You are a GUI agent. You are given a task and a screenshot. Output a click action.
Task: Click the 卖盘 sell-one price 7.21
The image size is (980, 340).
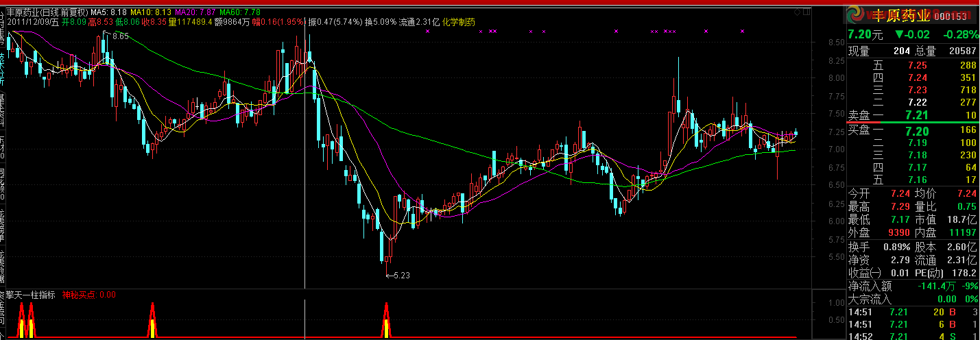(x=917, y=115)
